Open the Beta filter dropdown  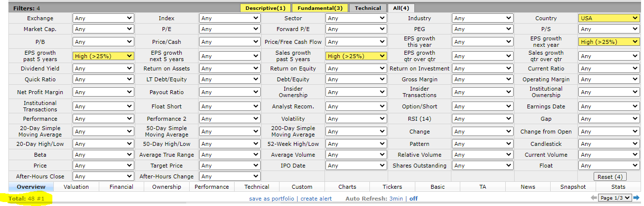(103, 155)
